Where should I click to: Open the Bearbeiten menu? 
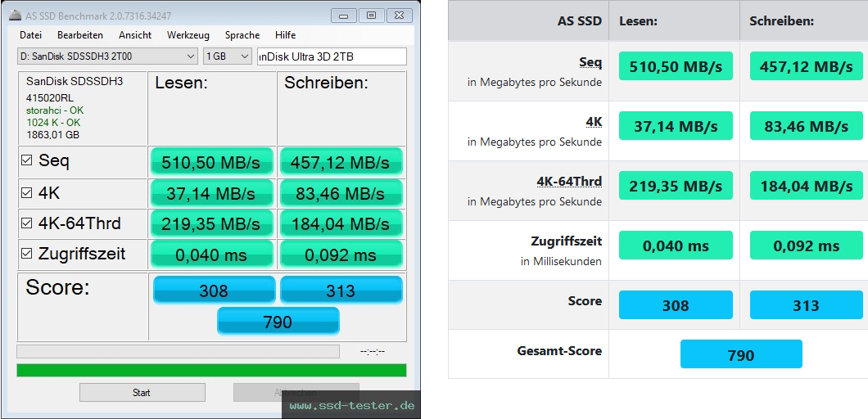pyautogui.click(x=80, y=35)
